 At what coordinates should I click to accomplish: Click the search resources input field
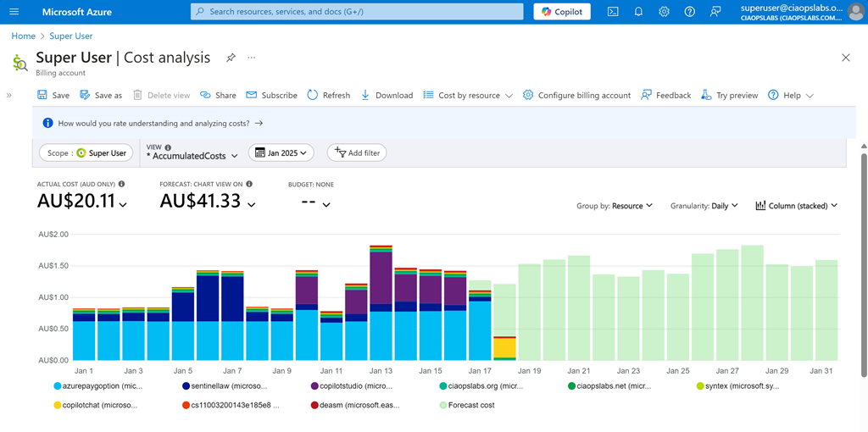click(357, 12)
